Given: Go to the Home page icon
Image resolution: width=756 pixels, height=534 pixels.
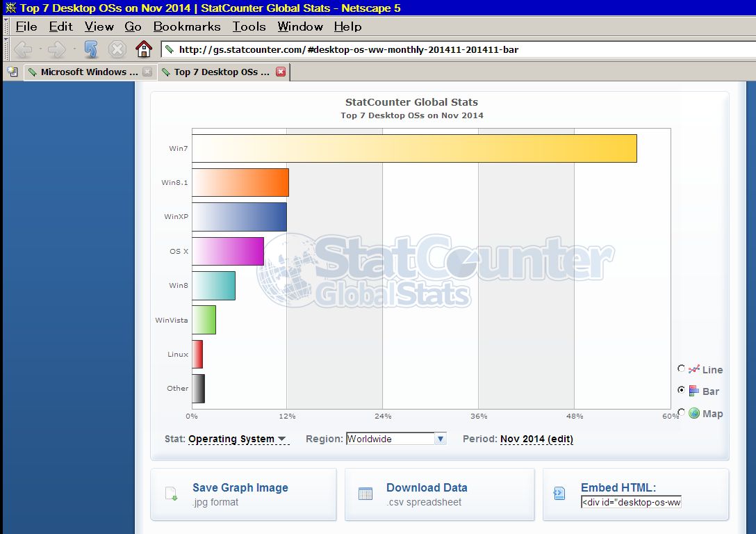Looking at the screenshot, I should [x=144, y=49].
